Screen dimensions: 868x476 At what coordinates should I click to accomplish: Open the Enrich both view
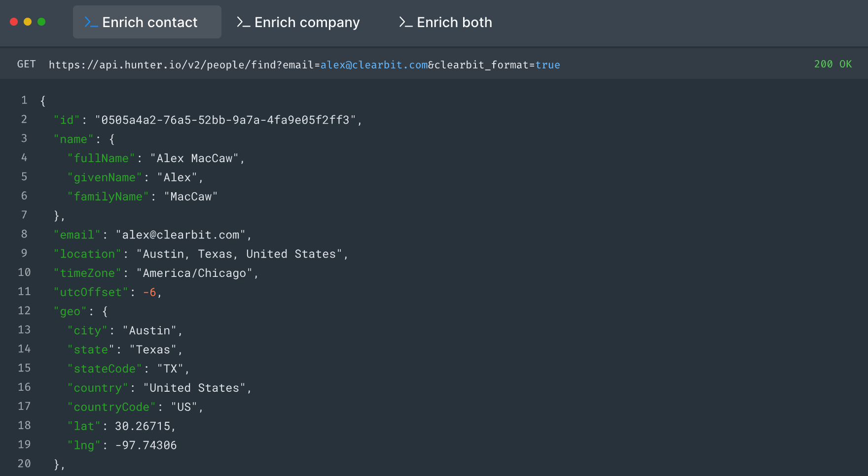(445, 22)
